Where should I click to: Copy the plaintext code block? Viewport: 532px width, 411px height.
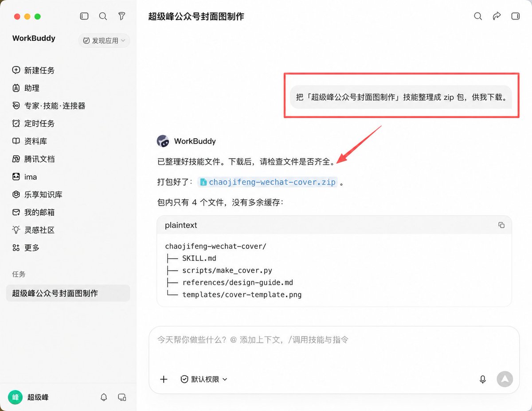501,225
